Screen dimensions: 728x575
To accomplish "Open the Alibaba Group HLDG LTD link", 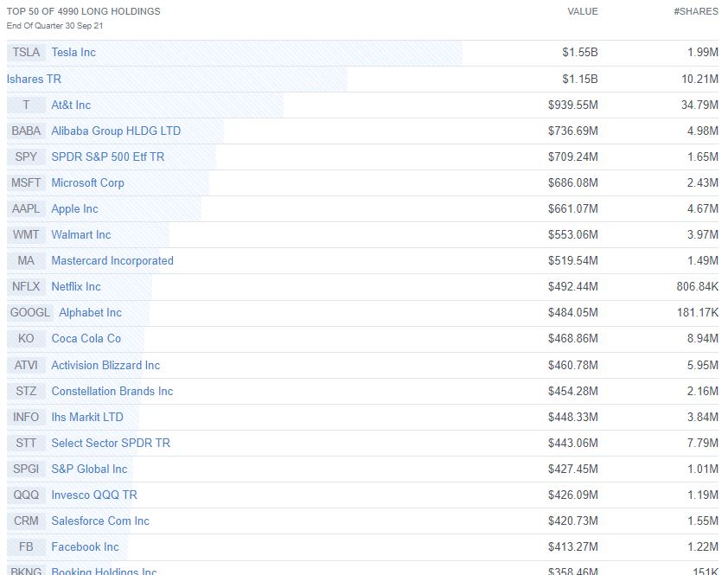I will coord(113,131).
